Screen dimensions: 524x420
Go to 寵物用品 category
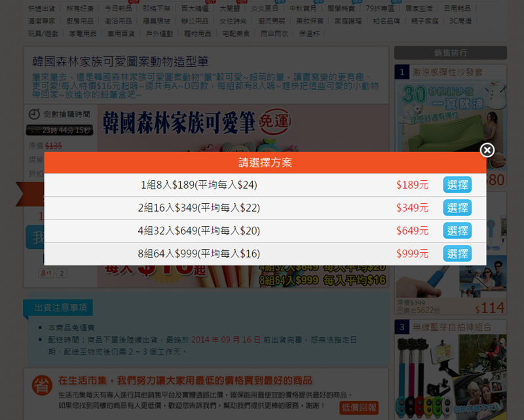point(198,34)
